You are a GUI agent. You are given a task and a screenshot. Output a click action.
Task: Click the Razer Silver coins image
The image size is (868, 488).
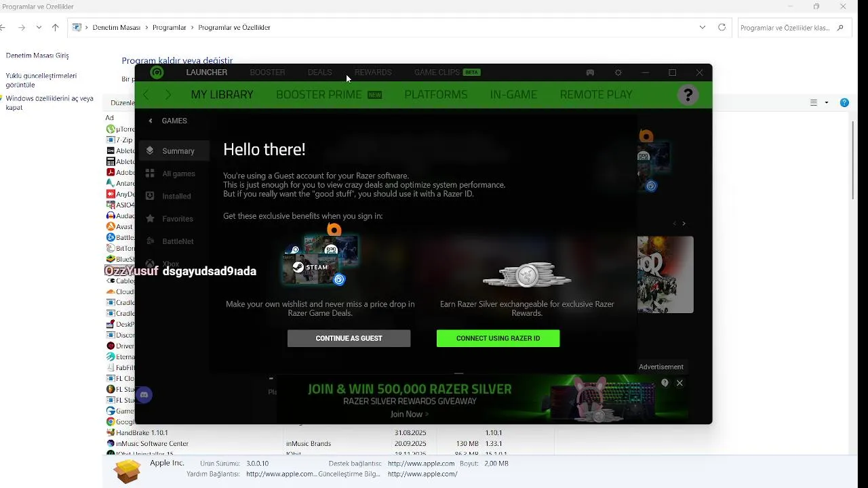(x=527, y=274)
